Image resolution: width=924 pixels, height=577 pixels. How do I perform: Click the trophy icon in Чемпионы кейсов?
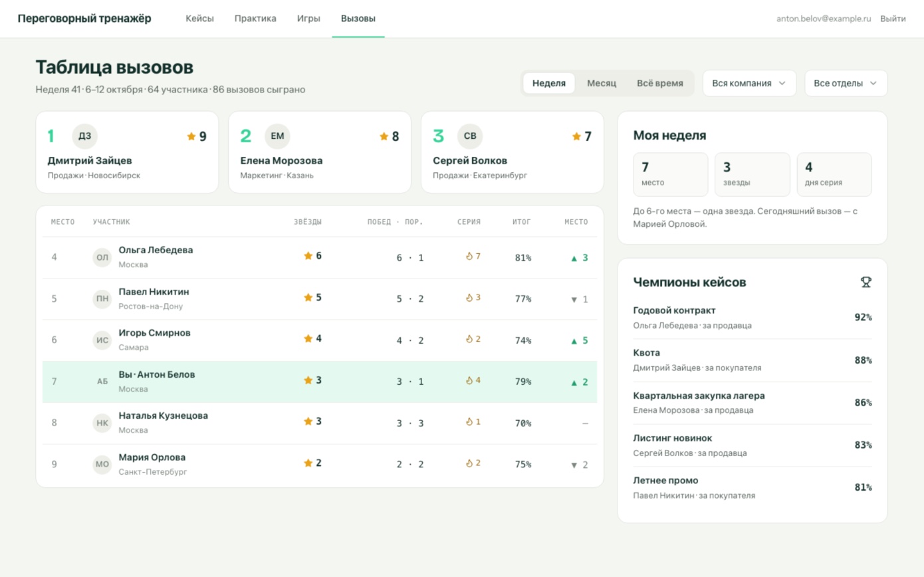click(866, 283)
